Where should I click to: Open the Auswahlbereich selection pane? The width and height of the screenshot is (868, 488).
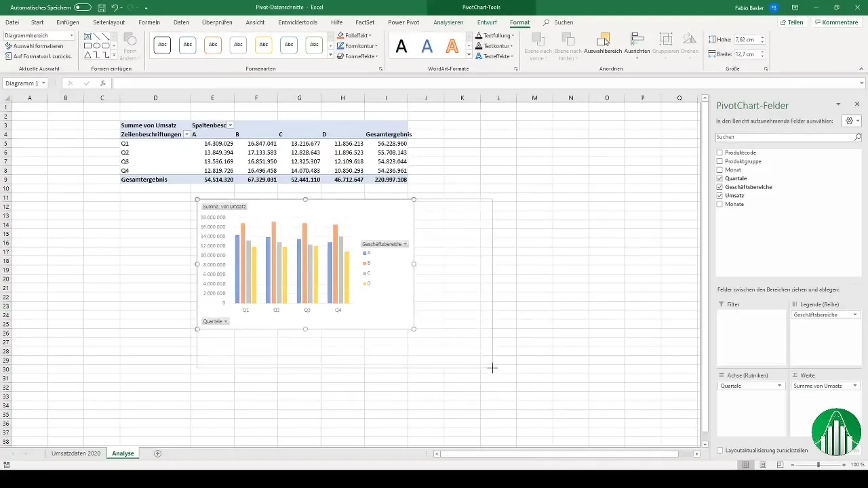coord(603,43)
